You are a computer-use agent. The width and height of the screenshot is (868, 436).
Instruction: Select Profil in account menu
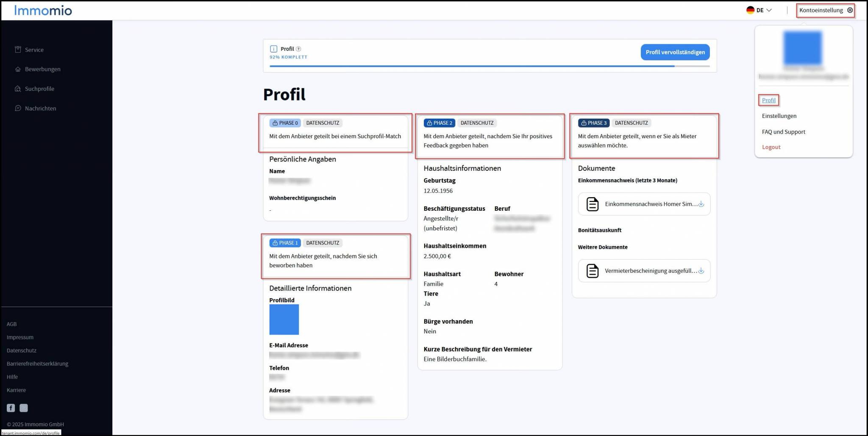point(768,101)
